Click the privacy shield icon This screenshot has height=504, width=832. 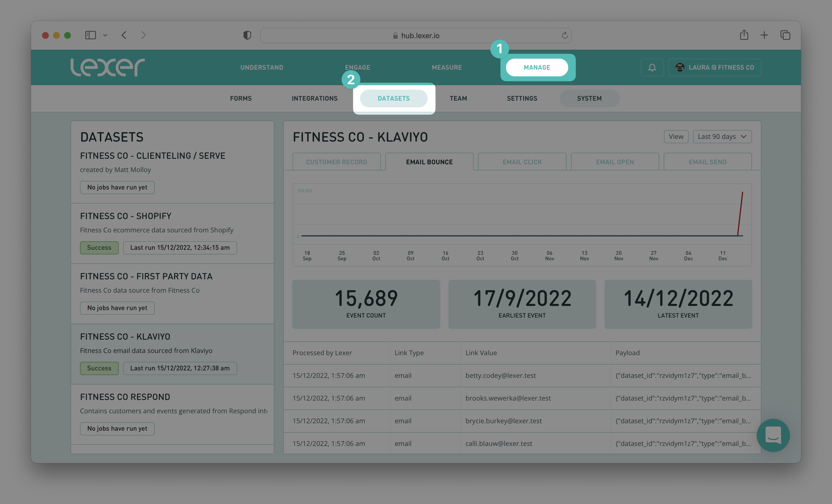[x=247, y=35]
